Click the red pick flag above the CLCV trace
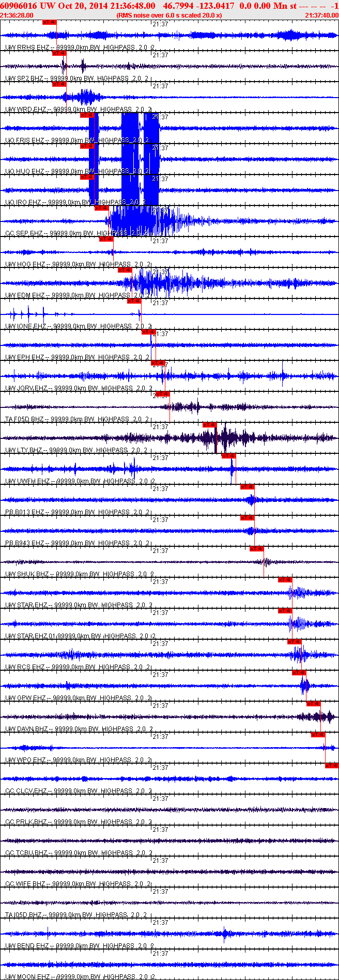The height and width of the screenshot is (980, 339). point(332,766)
